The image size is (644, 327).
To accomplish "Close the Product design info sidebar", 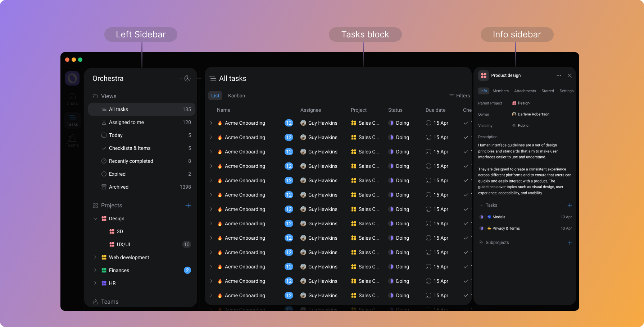I will [x=570, y=75].
